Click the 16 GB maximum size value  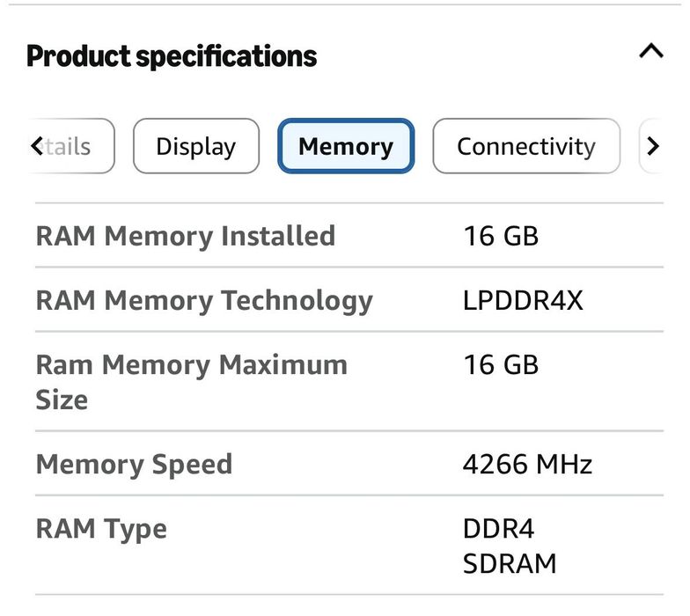click(x=500, y=364)
